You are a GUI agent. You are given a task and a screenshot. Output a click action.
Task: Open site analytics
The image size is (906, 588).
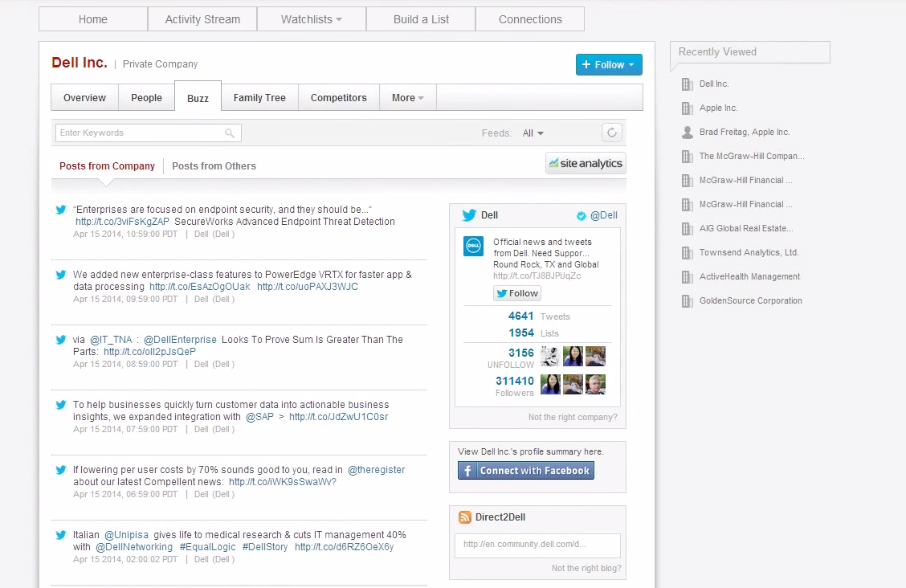(x=586, y=163)
